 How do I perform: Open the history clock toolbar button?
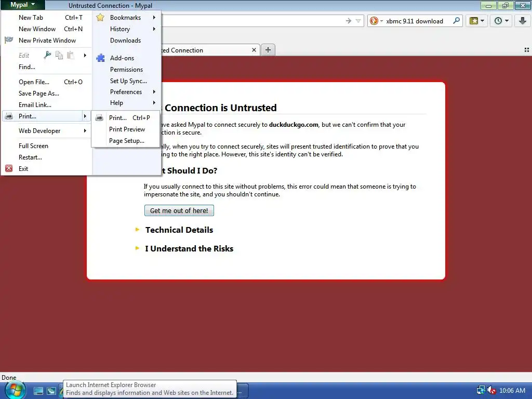coord(501,21)
